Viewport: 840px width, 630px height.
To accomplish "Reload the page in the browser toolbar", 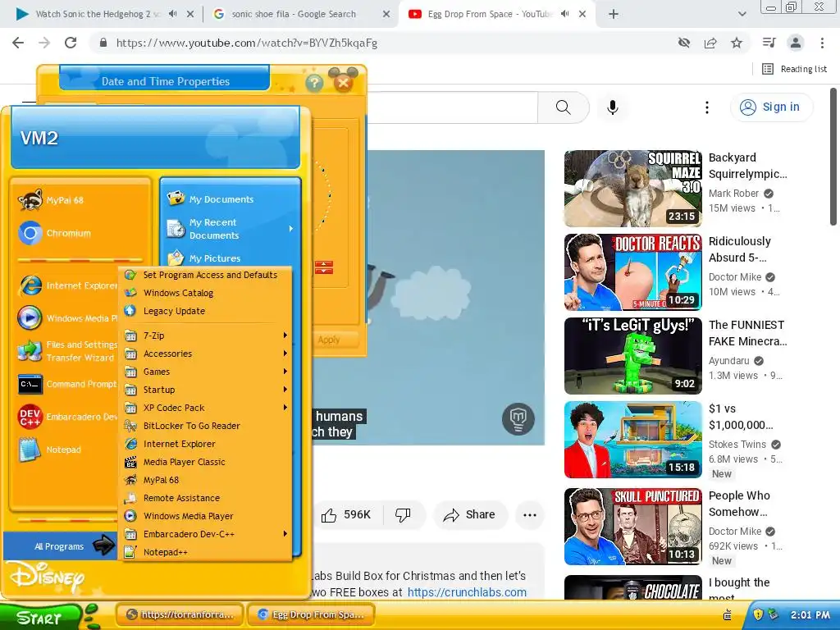I will 71,43.
